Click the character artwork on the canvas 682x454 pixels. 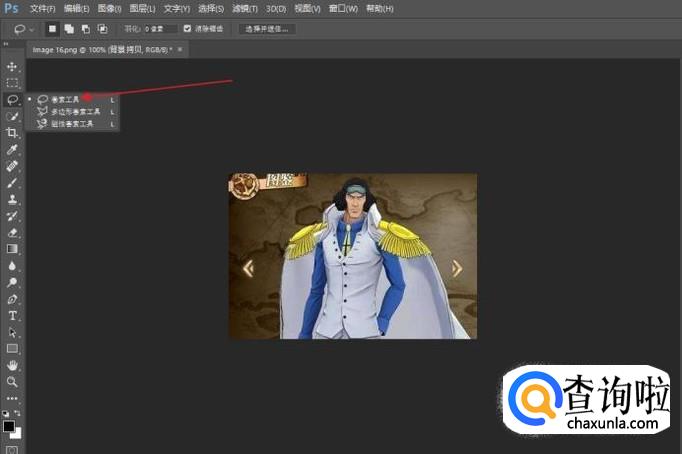353,256
